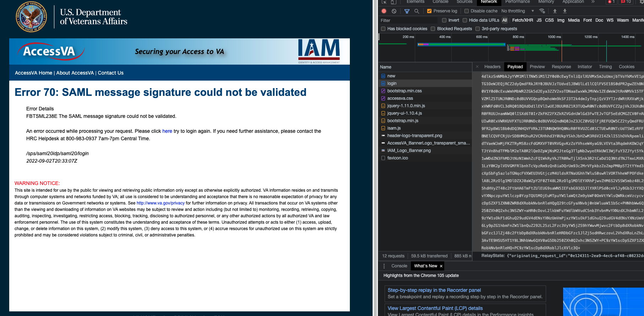Stop recording network log with red button
644x316 pixels.
click(x=384, y=11)
